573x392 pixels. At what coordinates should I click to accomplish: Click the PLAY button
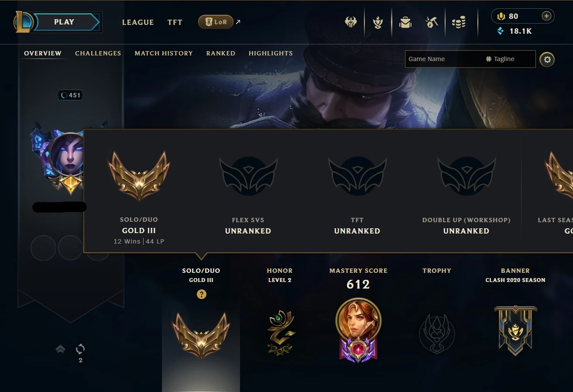tap(64, 22)
